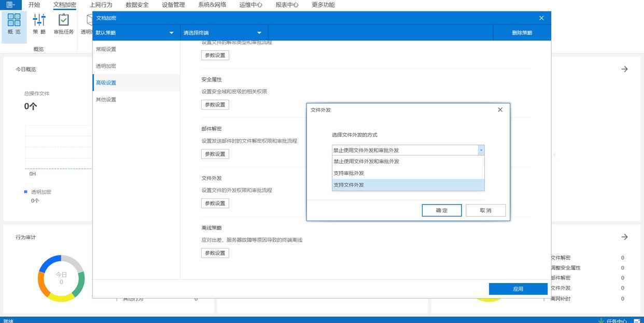Click the 概览 overview grid icon

coord(14,20)
